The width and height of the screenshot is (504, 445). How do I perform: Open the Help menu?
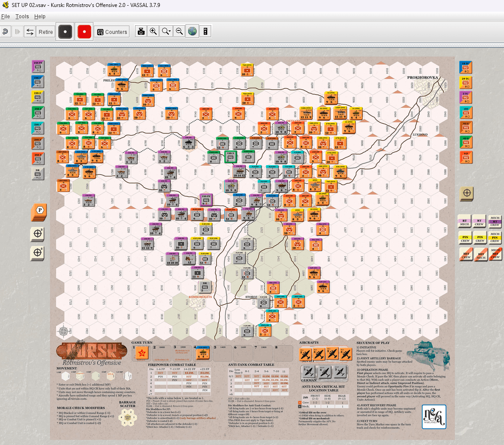[x=40, y=17]
